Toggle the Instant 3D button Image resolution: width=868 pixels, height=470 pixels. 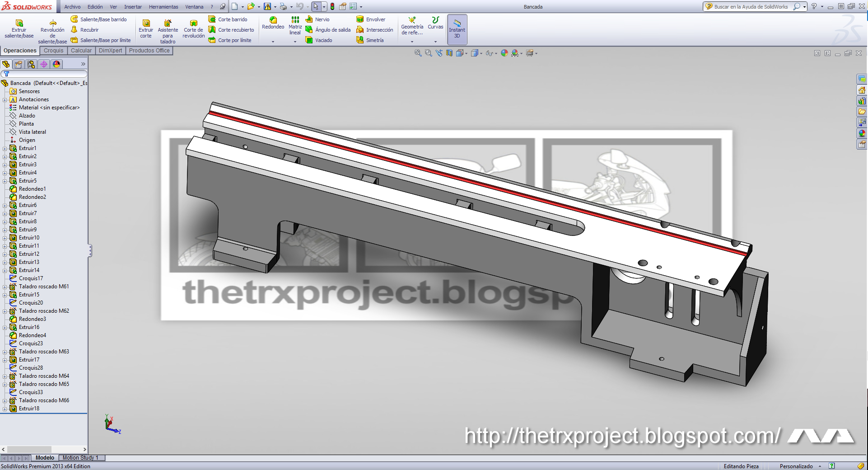click(457, 29)
